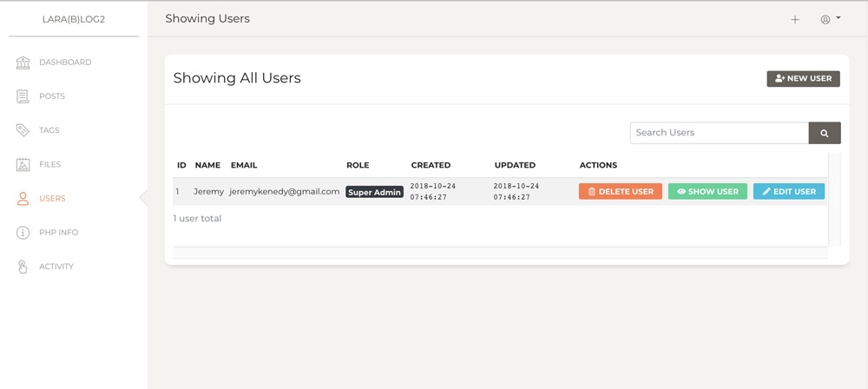Click the name Jeremy in the table

208,192
